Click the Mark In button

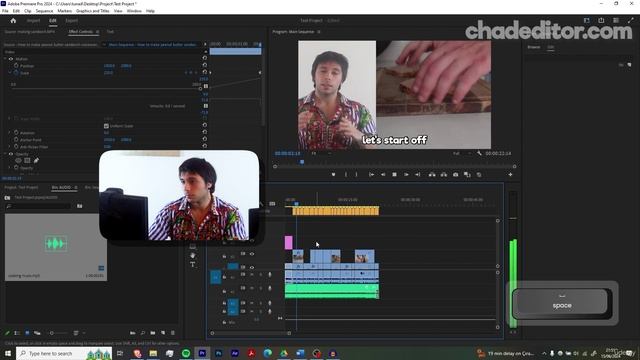(346, 175)
